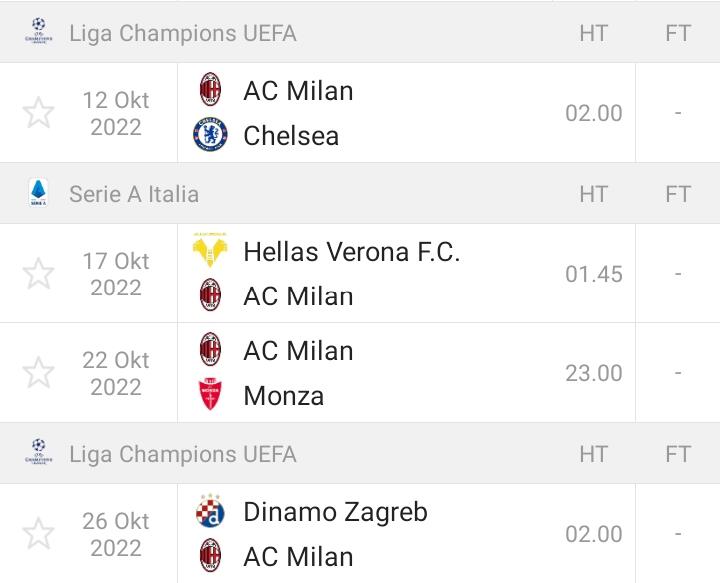Click the Hellas Verona club crest

click(211, 251)
